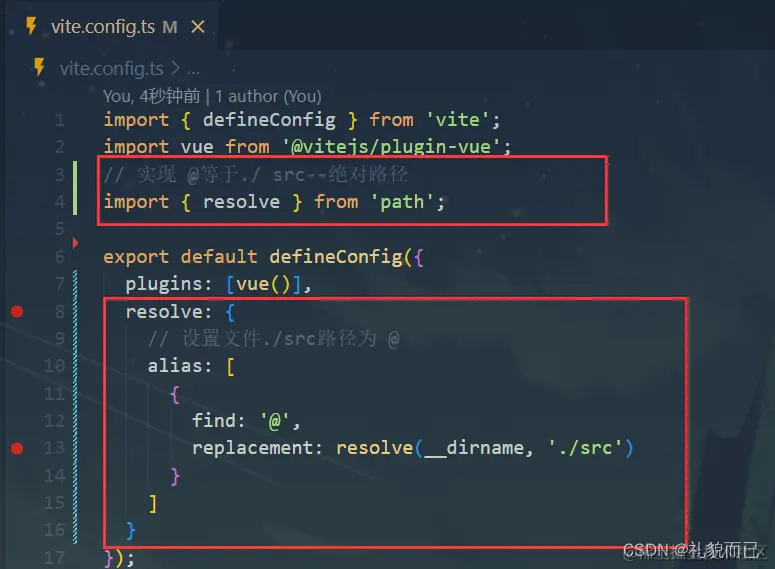Click the '@vitejs/plugin-vue' module link
This screenshot has width=775, height=569.
tap(391, 146)
